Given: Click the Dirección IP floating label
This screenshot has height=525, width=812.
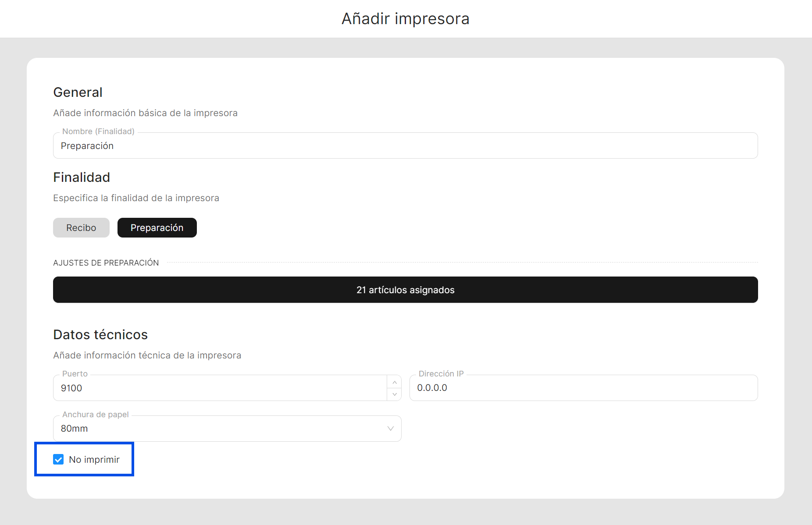Looking at the screenshot, I should 441,374.
